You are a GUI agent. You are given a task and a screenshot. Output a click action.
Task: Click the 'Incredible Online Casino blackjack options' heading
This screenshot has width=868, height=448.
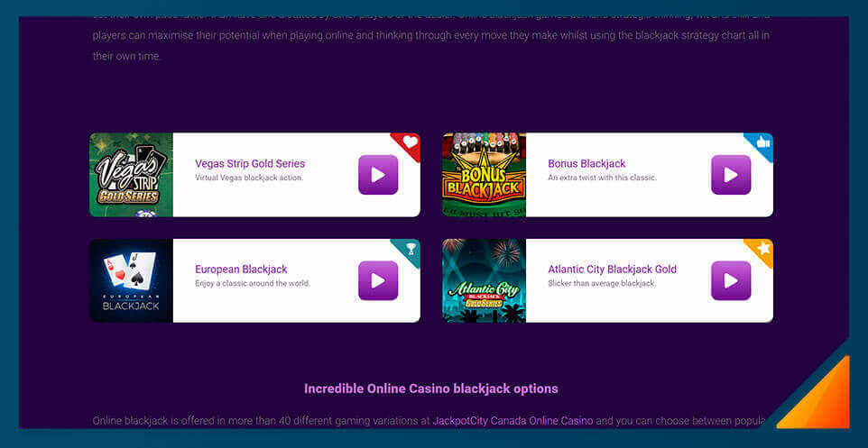[x=431, y=389]
